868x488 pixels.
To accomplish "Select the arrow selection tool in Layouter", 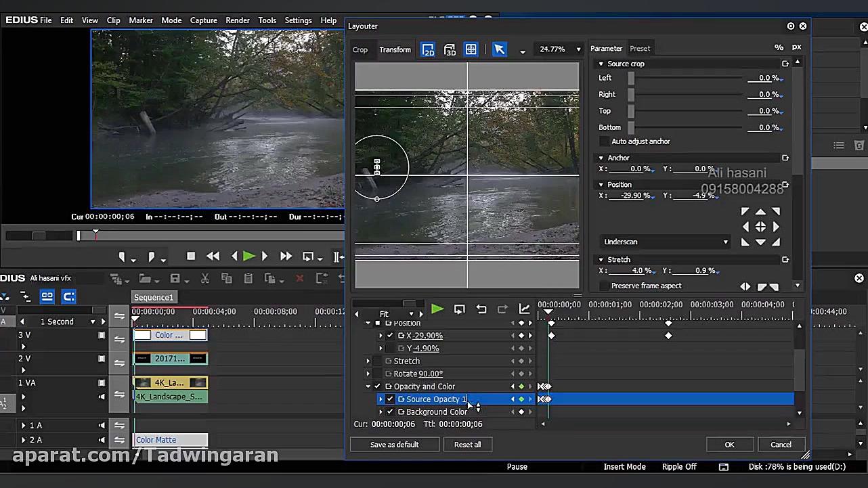I will click(x=499, y=49).
